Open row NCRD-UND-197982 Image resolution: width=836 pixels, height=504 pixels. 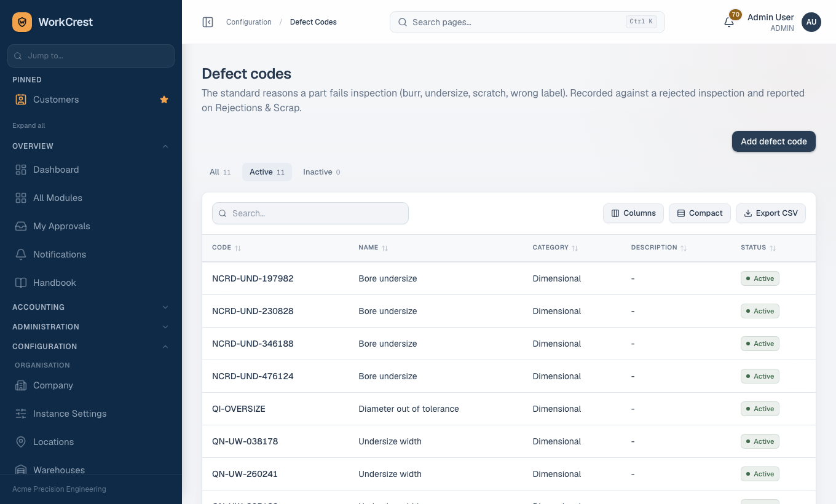click(509, 278)
